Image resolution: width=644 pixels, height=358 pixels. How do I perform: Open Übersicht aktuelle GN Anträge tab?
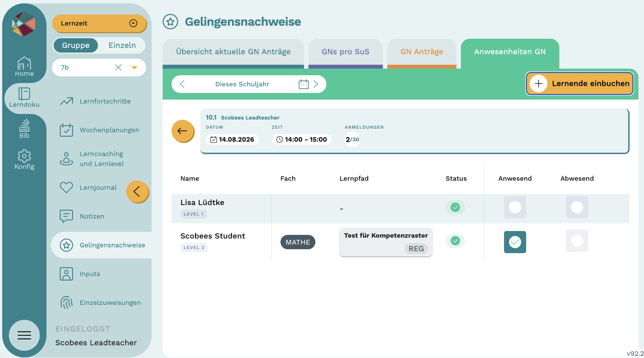click(233, 53)
